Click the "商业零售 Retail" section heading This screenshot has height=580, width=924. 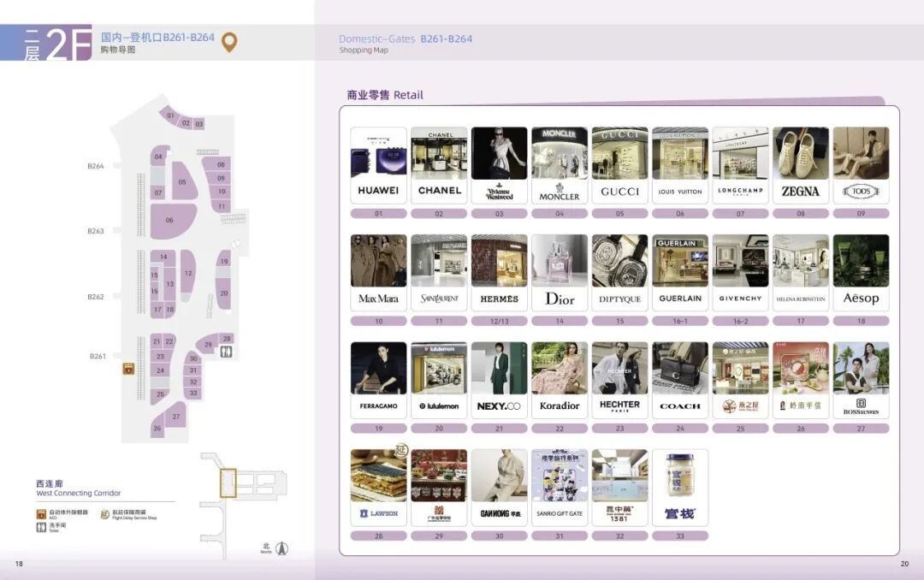[385, 95]
